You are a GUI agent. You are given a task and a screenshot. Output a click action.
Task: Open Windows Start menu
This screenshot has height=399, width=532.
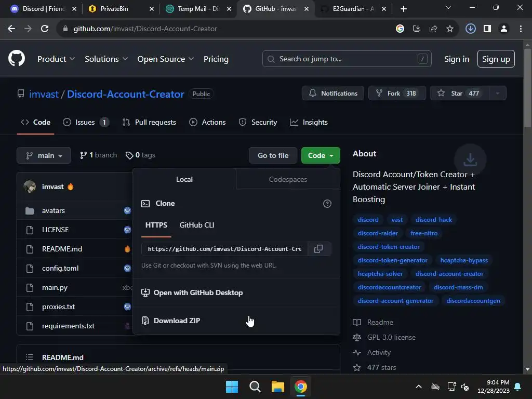(232, 387)
